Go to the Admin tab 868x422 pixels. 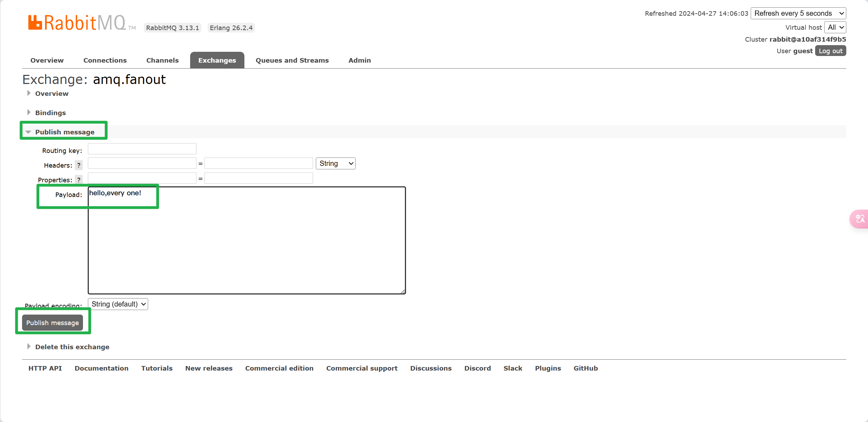coord(359,60)
